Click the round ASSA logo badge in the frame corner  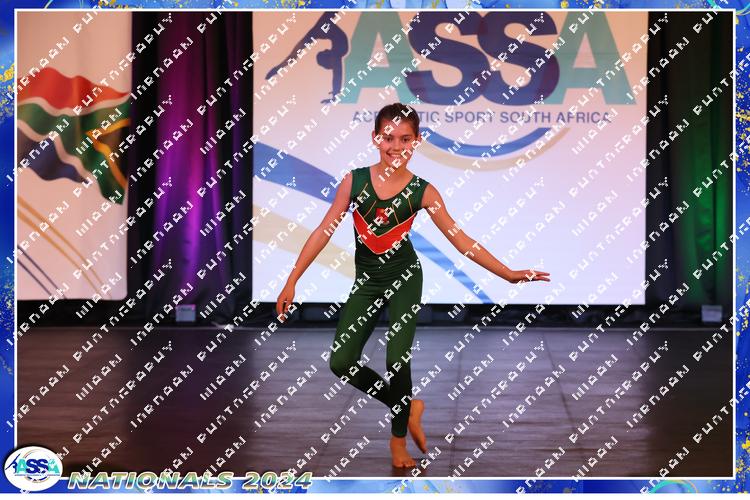(x=33, y=468)
